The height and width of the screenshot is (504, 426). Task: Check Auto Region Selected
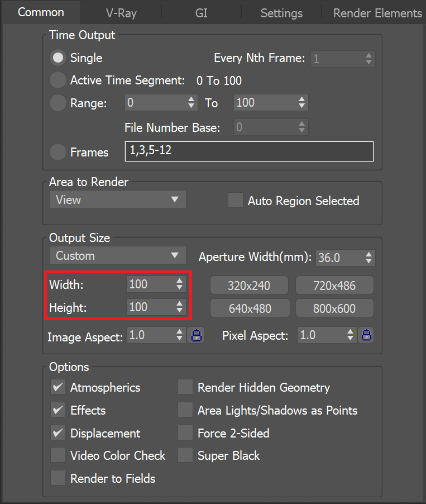(235, 200)
